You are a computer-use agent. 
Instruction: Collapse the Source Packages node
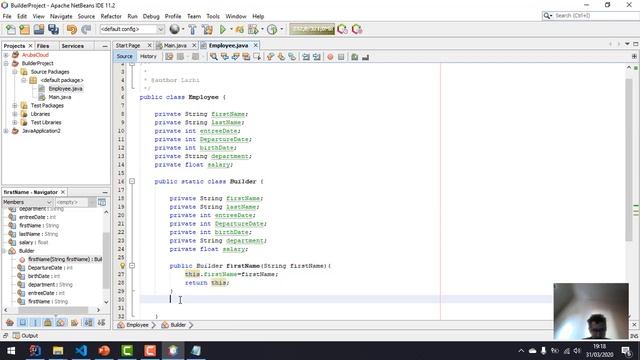(x=15, y=72)
